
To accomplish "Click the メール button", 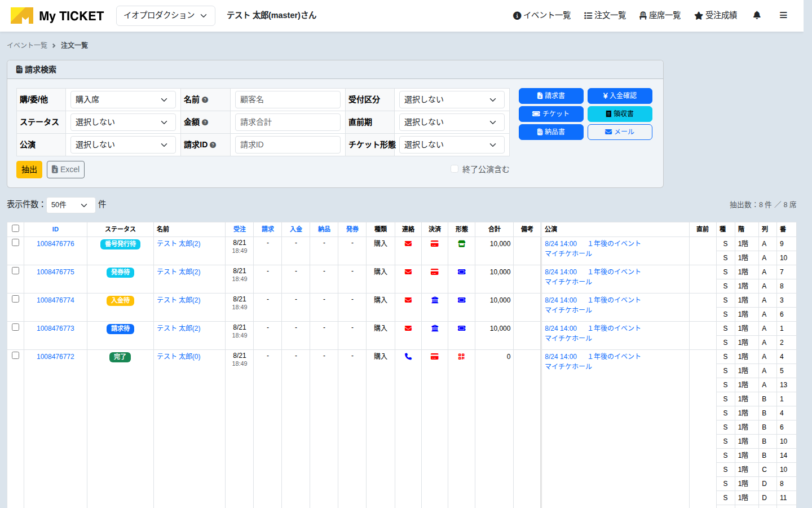I will point(620,132).
